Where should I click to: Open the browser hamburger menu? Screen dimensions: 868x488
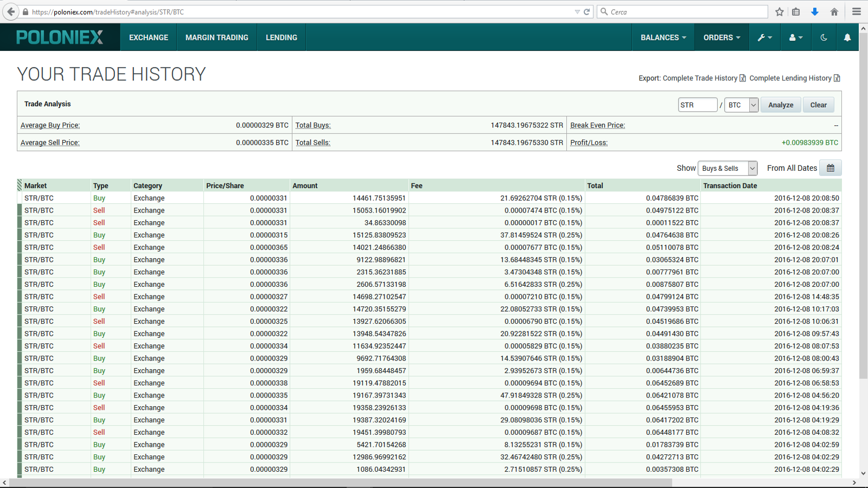pyautogui.click(x=857, y=12)
